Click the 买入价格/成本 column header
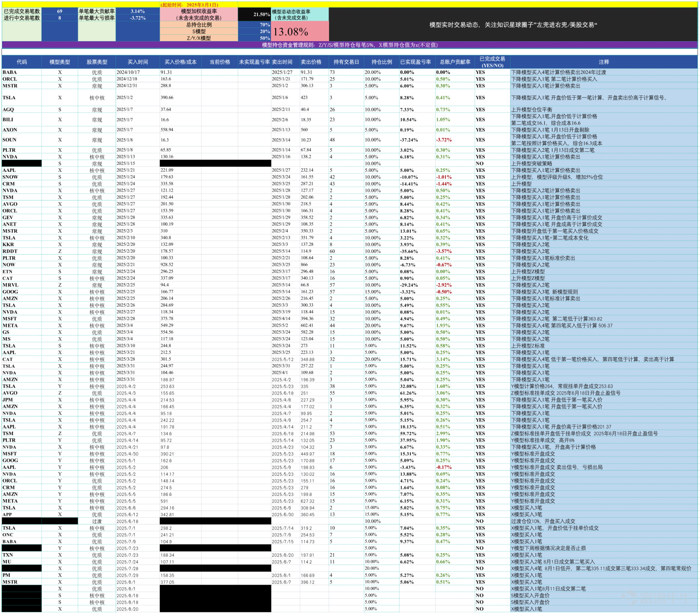The image size is (700, 614). click(181, 62)
